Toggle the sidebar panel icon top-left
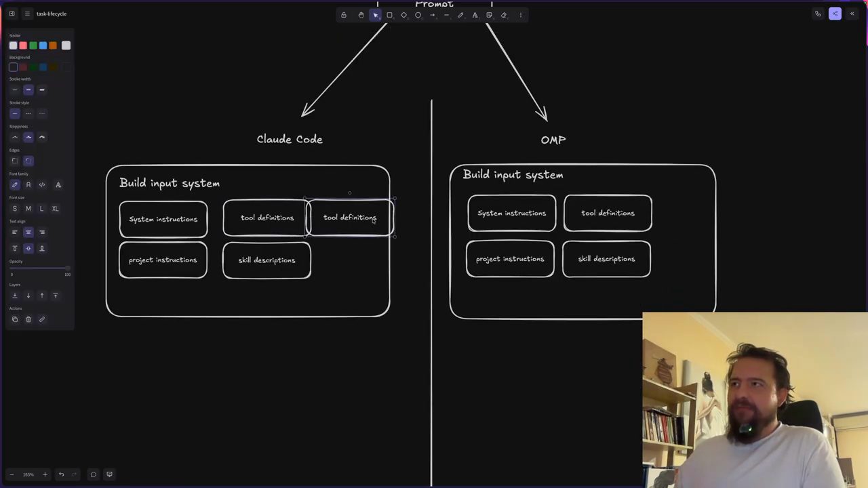Image resolution: width=868 pixels, height=488 pixels. point(12,14)
